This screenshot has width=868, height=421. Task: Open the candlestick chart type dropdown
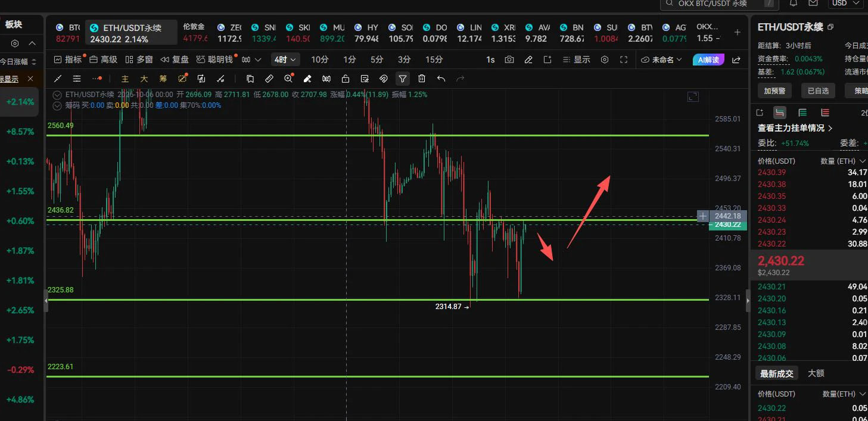tap(251, 60)
